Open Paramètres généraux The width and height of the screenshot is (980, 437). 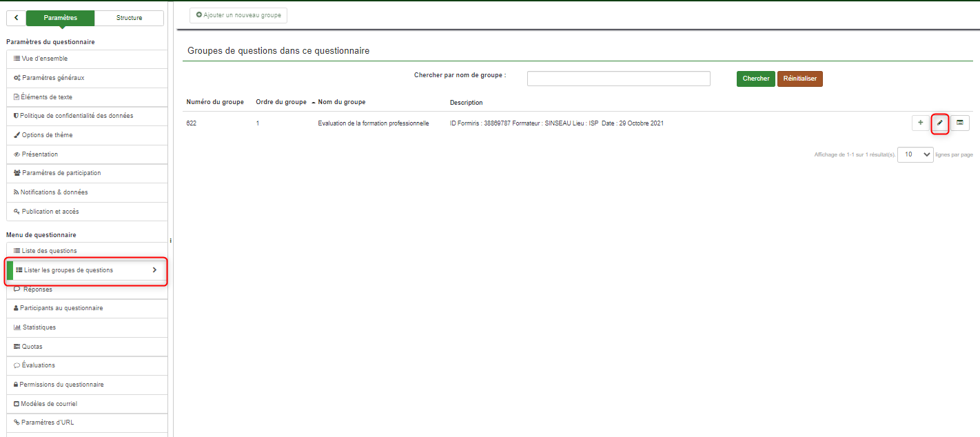tap(52, 78)
